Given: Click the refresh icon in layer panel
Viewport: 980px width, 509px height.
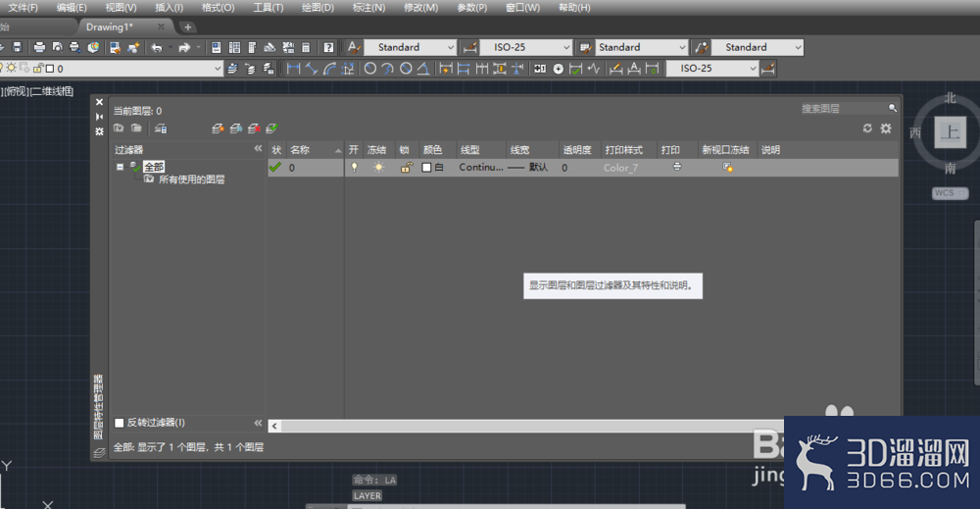Looking at the screenshot, I should (x=867, y=128).
